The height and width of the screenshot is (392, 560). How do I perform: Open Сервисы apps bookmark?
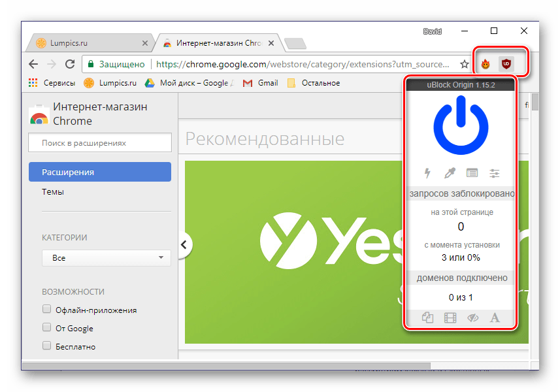click(52, 83)
